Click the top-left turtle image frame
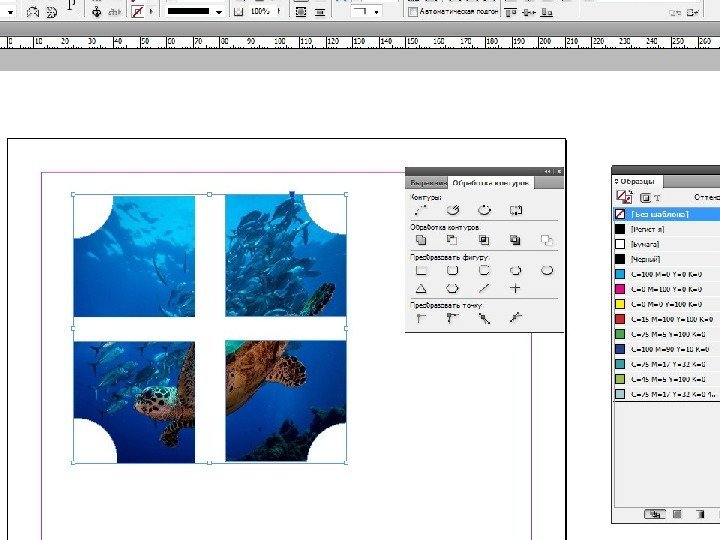 (x=135, y=256)
